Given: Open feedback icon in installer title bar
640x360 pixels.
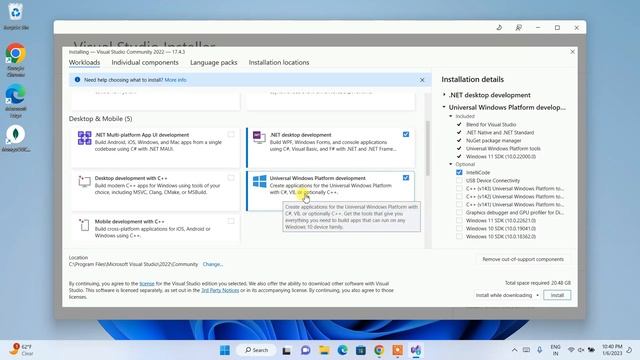Looking at the screenshot, I should click(x=518, y=28).
